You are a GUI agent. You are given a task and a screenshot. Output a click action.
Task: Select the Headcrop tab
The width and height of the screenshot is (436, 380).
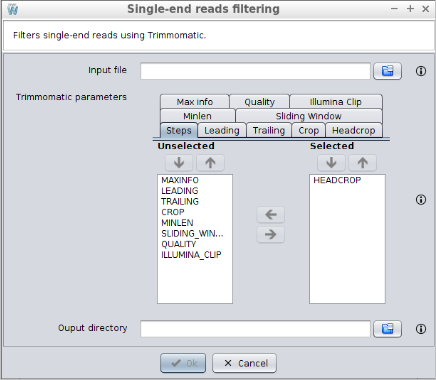click(x=354, y=130)
